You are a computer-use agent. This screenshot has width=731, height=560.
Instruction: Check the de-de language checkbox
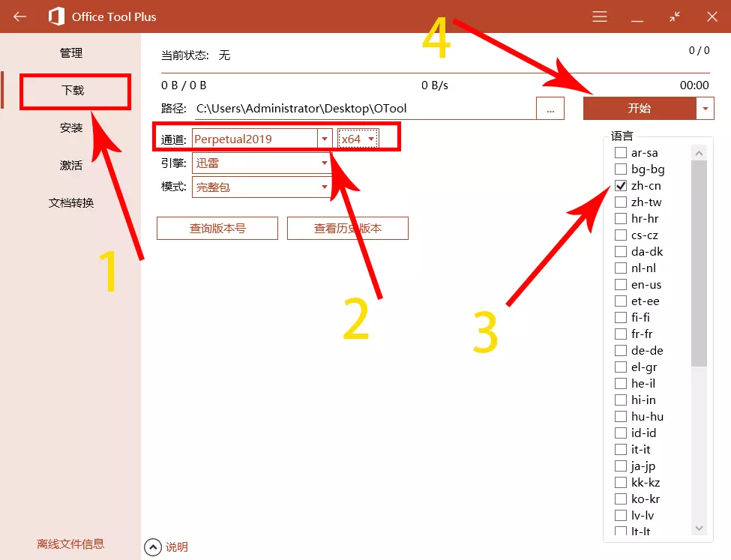tap(621, 350)
